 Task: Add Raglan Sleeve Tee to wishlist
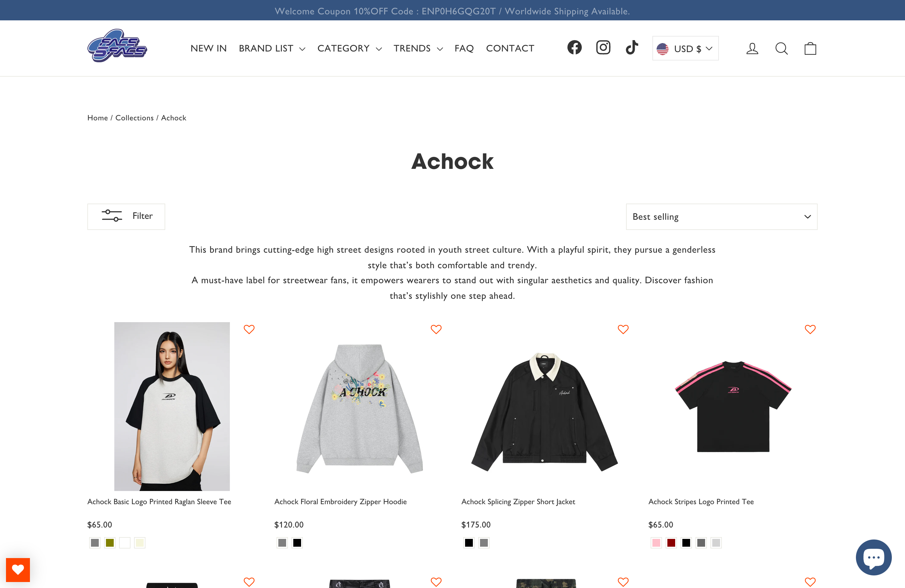coord(249,329)
